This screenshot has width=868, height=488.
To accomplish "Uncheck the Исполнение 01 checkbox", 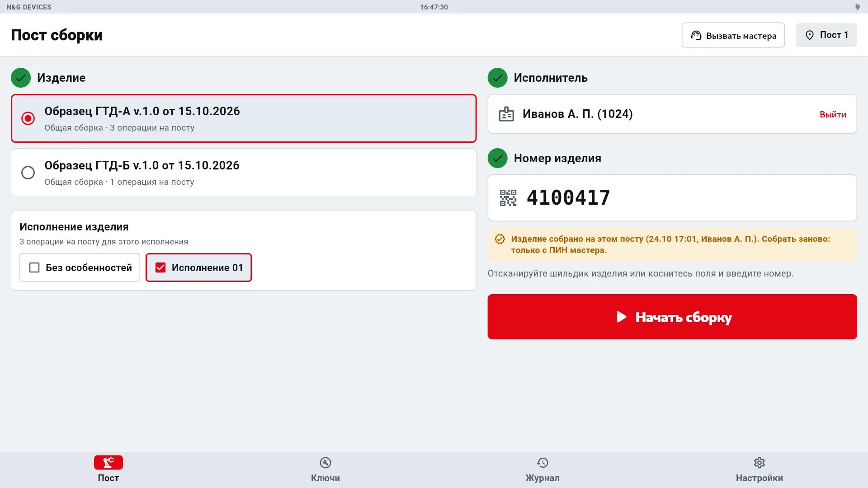I will 160,267.
